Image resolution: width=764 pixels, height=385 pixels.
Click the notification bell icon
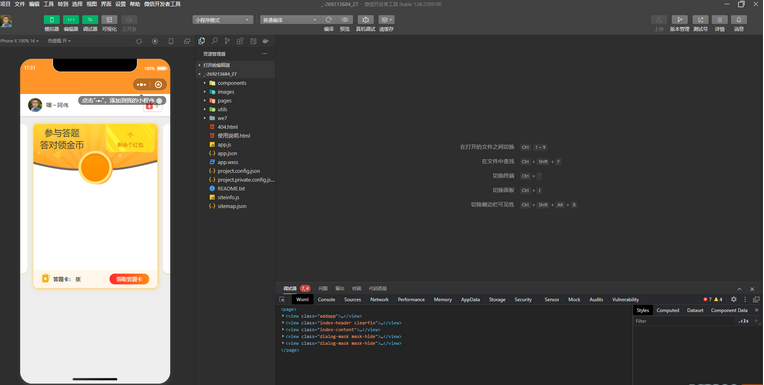click(739, 19)
